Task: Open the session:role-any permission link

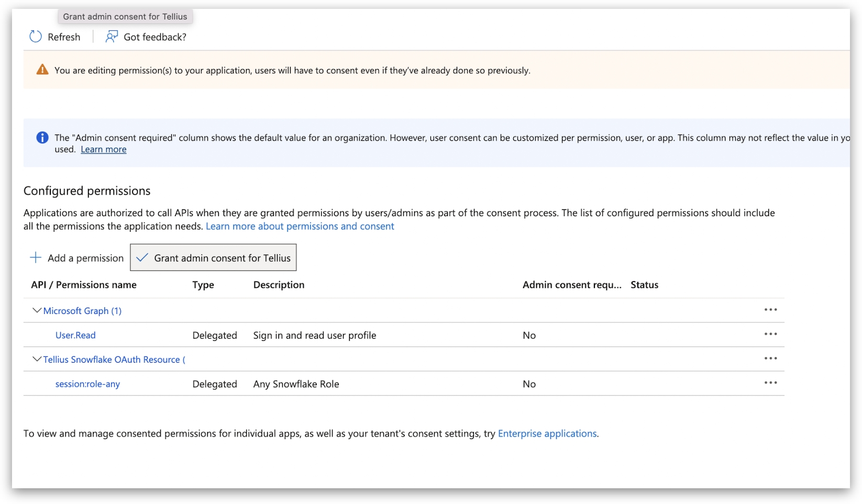Action: [x=87, y=384]
